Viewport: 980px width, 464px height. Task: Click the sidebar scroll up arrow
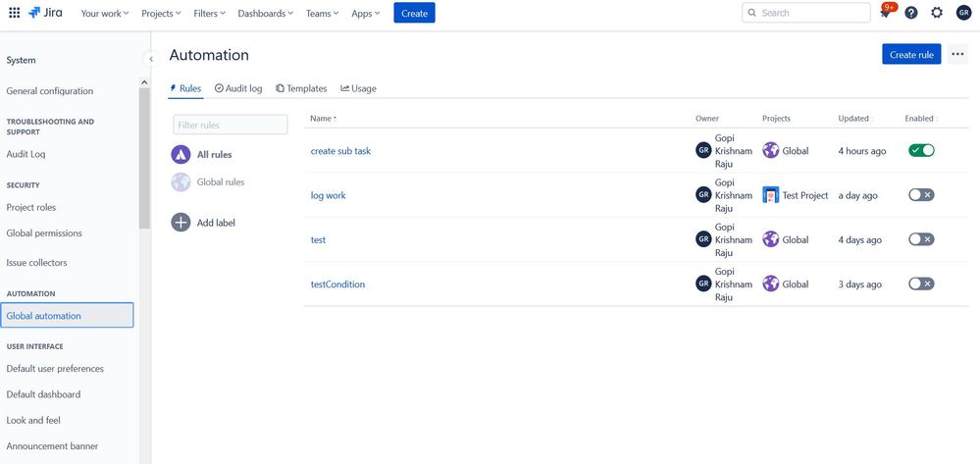pos(144,82)
